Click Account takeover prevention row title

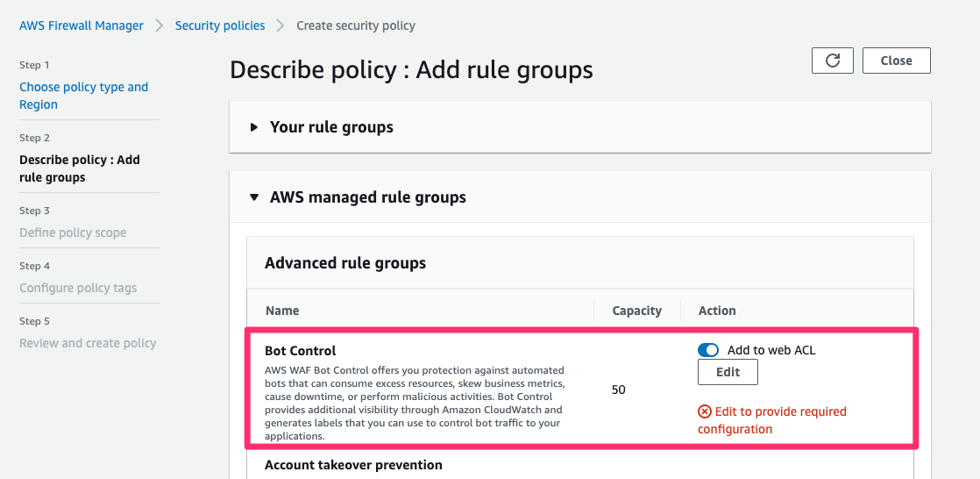pos(353,465)
